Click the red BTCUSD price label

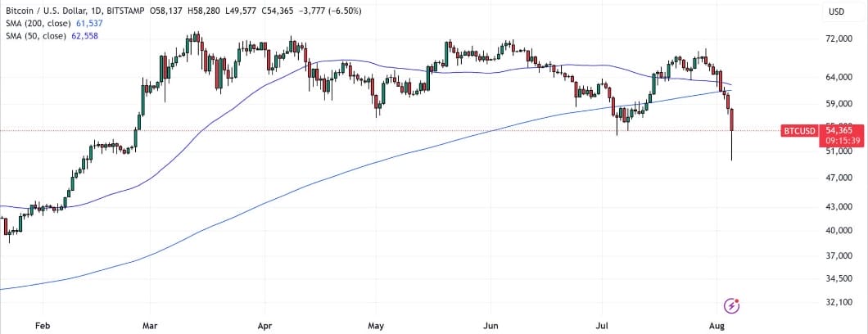[x=800, y=130]
